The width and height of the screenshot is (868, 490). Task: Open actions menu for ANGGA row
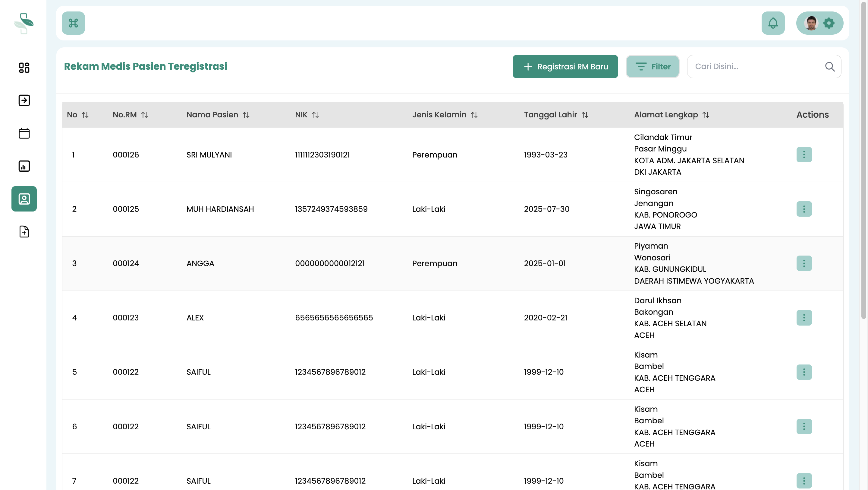pos(804,263)
